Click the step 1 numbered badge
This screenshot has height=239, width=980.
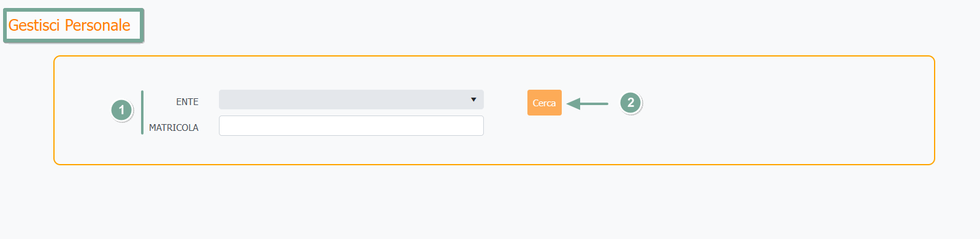[121, 110]
